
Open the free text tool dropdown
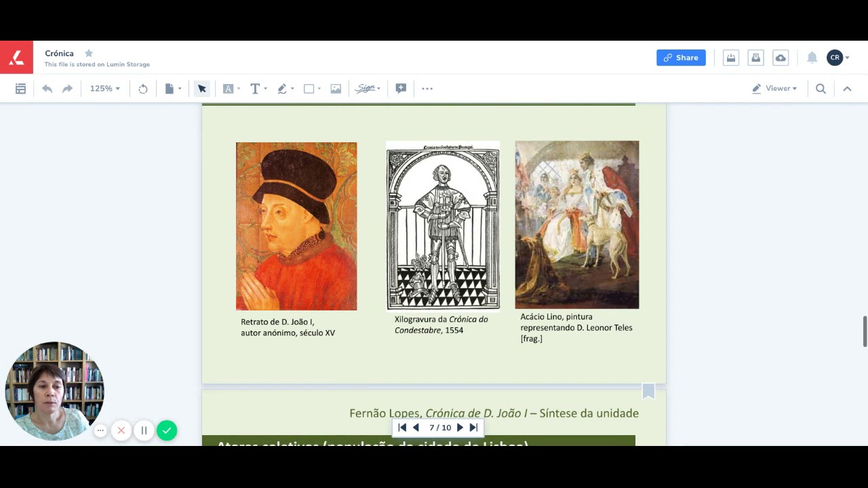[x=258, y=89]
